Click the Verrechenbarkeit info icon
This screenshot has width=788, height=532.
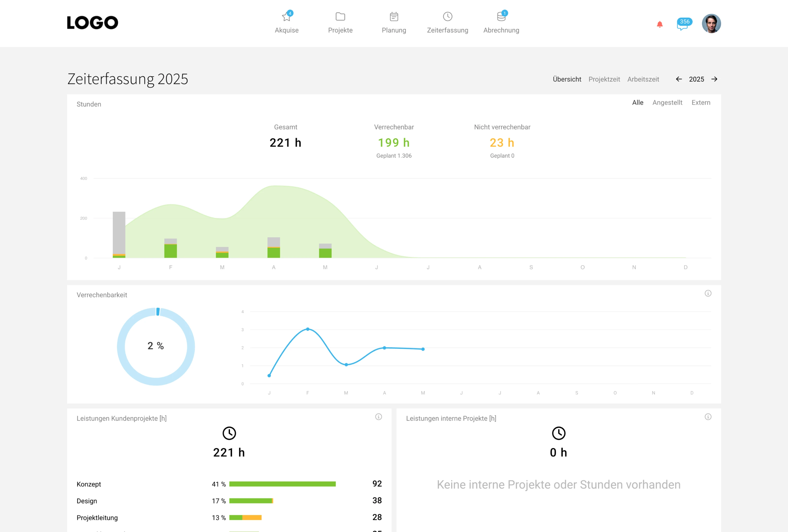tap(708, 293)
